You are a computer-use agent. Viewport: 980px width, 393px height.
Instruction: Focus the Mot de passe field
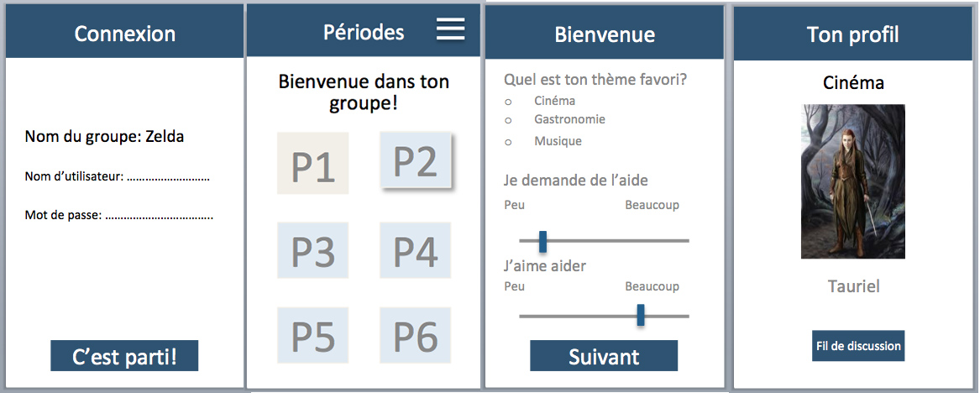pyautogui.click(x=160, y=216)
